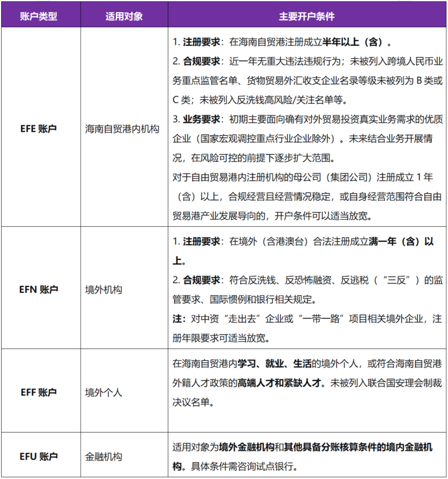Click the 金融机构 cell
This screenshot has width=448, height=479.
tap(104, 456)
